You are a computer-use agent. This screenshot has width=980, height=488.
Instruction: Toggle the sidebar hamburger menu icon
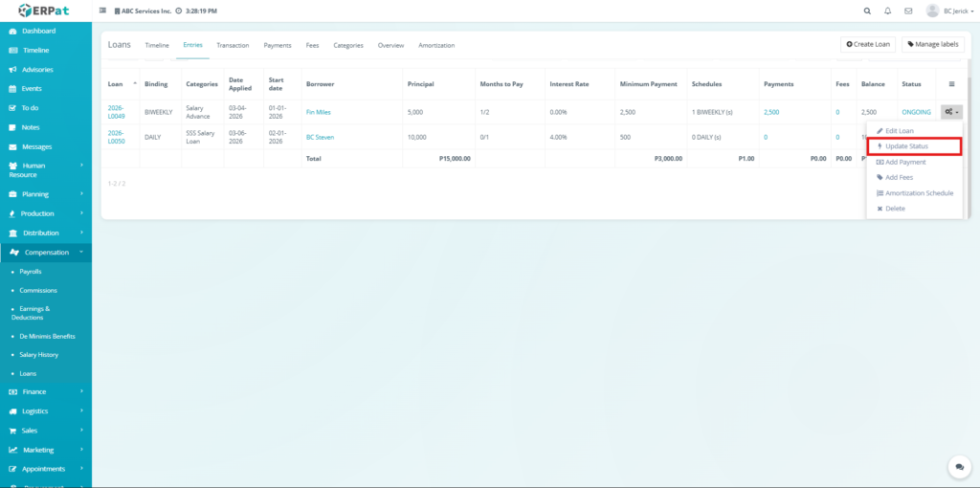coord(102,11)
